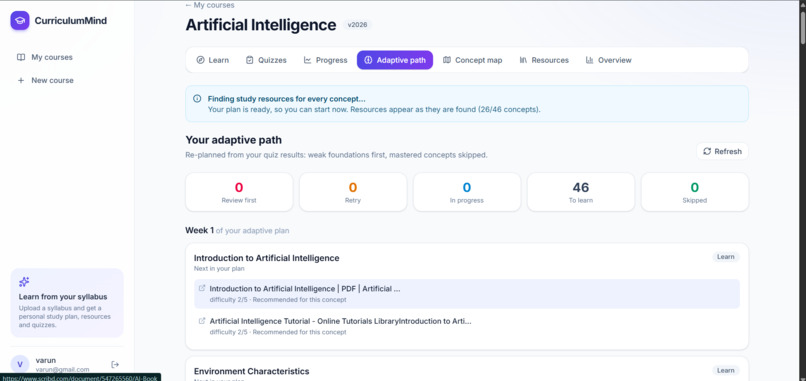Open the Introduction to Artificial Intelligence PDF resource

tap(467, 294)
